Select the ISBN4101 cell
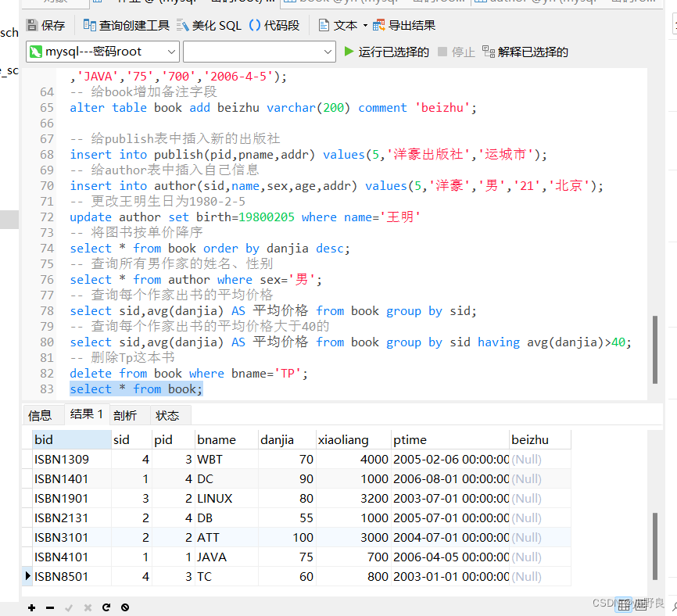 pyautogui.click(x=72, y=557)
